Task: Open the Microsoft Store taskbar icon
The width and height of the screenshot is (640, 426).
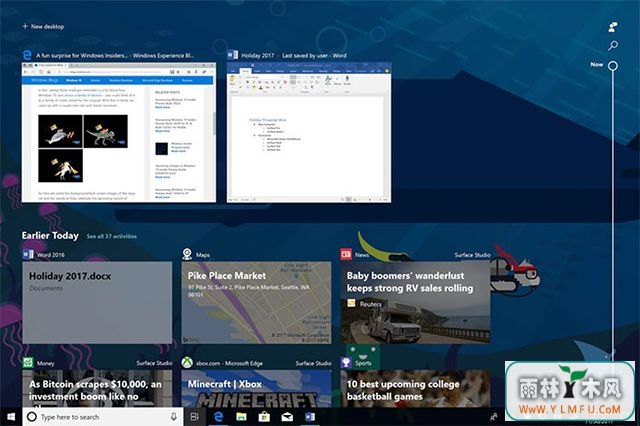Action: [x=264, y=417]
